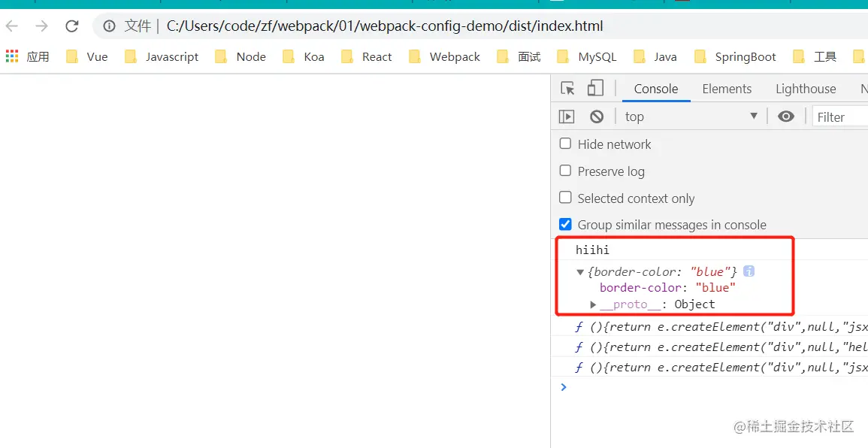
Task: Open the Java bookmark folder
Action: tap(655, 56)
